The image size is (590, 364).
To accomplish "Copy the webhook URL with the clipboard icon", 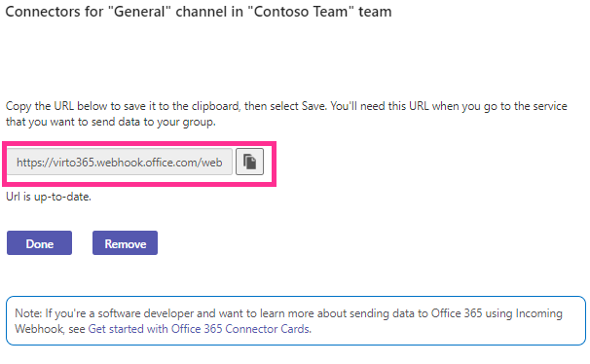I will point(249,162).
